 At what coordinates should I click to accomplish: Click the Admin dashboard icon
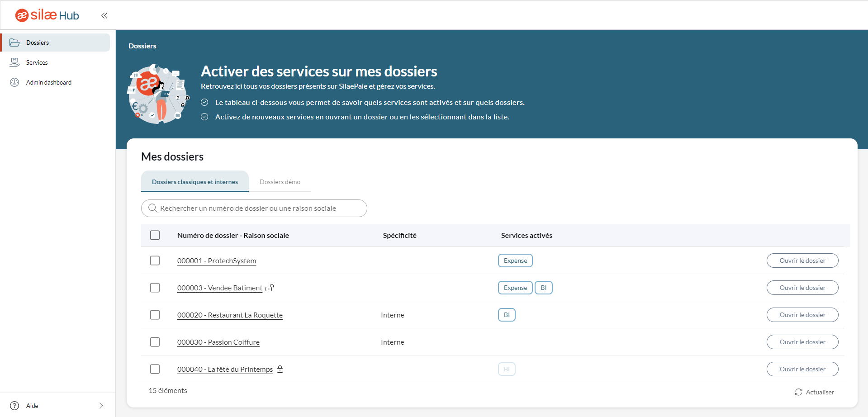point(14,82)
